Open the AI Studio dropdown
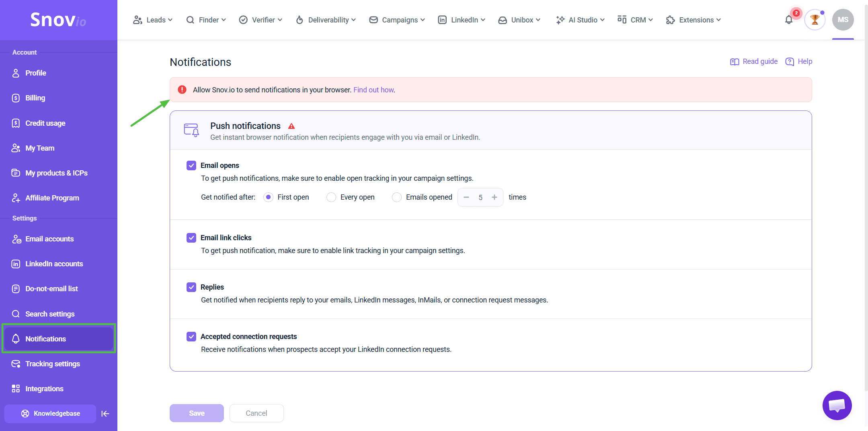868x431 pixels. [x=580, y=20]
